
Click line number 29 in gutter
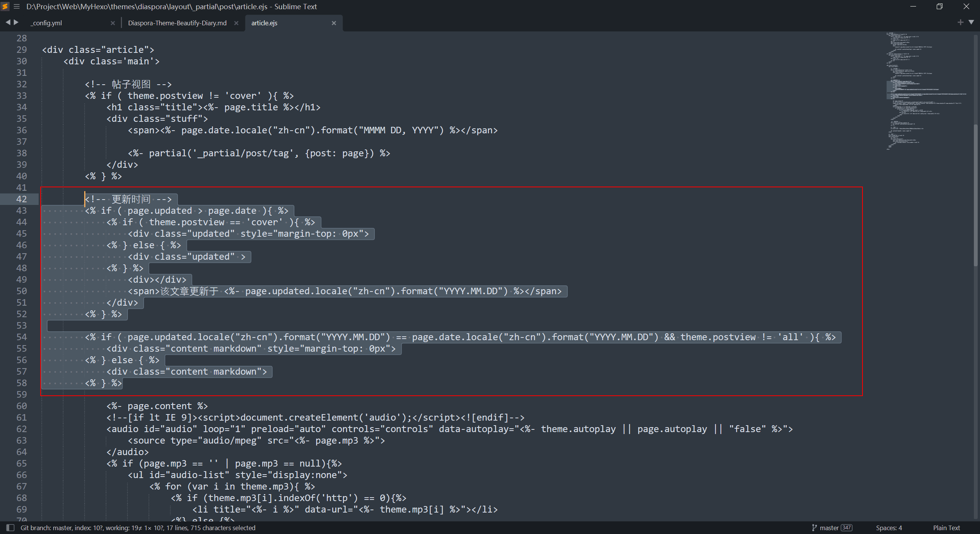click(x=21, y=50)
